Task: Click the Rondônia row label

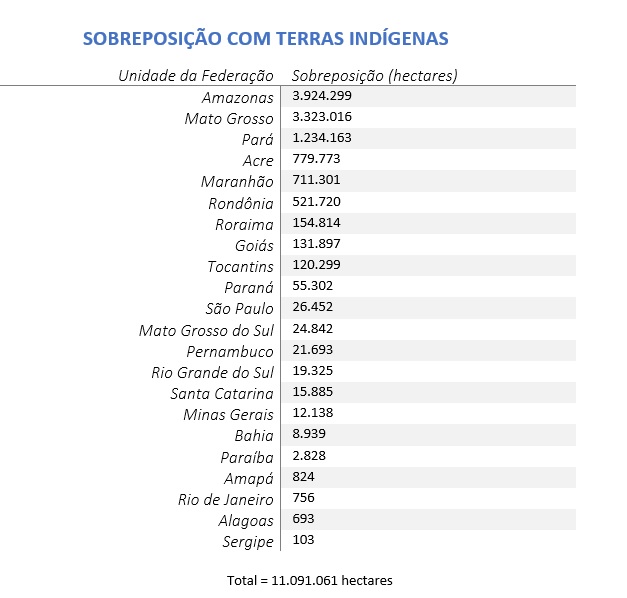Action: (241, 204)
